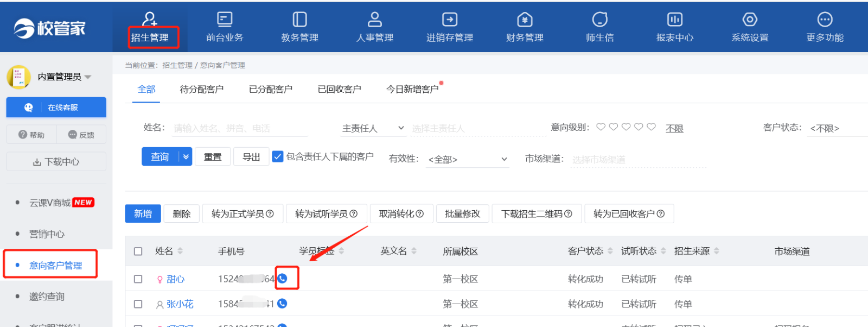Select second heart in 意向级别
The image size is (868, 327).
(x=614, y=127)
